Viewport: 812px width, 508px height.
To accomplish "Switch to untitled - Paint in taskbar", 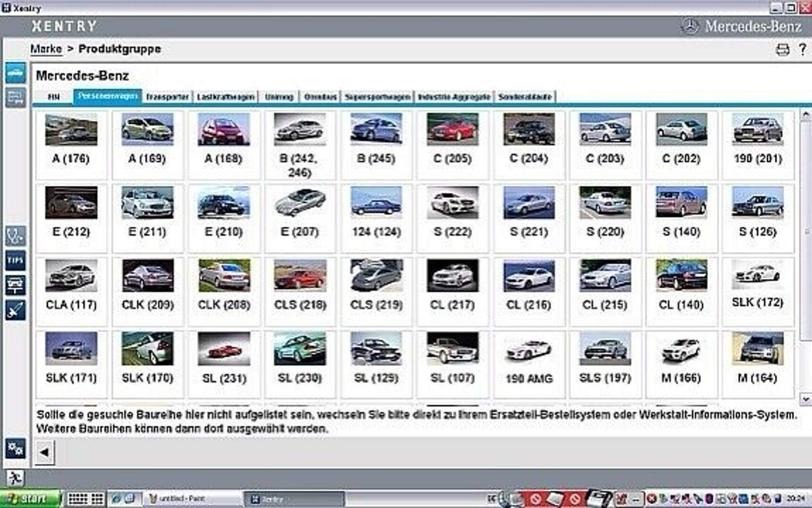I will point(193,499).
